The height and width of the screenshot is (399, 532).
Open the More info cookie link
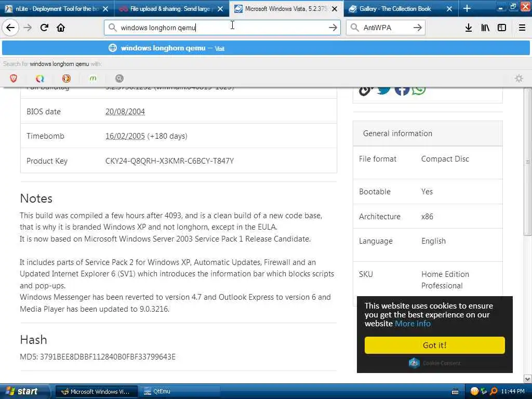coord(413,324)
